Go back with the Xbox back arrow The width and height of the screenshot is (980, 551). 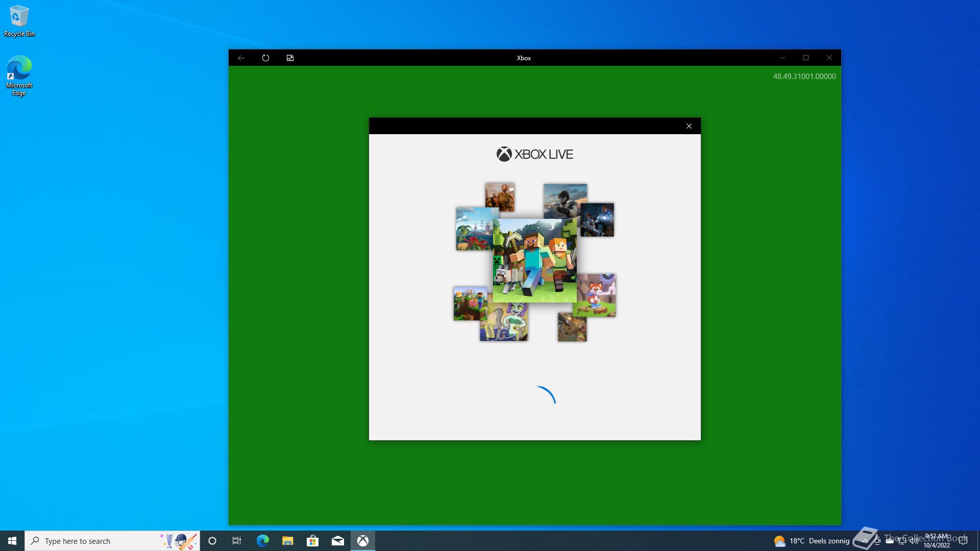coord(241,58)
